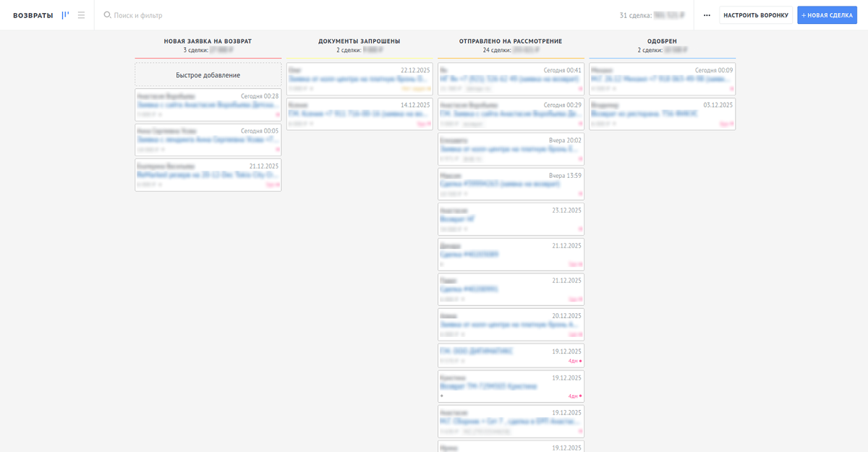Image resolution: width=868 pixels, height=452 pixels.
Task: Switch to the pipeline board view icon
Action: pyautogui.click(x=65, y=14)
